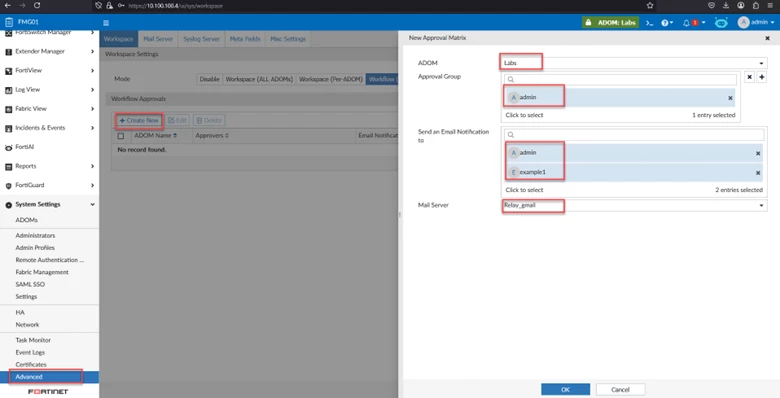This screenshot has height=398, width=780.
Task: Open browser downloads icon
Action: click(x=726, y=5)
